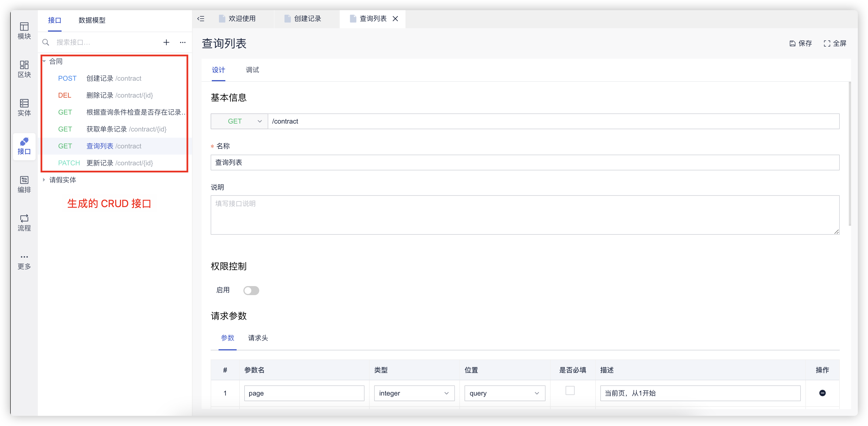Viewport: 868px width, 426px height.
Task: Click the 保存 button
Action: click(x=801, y=43)
